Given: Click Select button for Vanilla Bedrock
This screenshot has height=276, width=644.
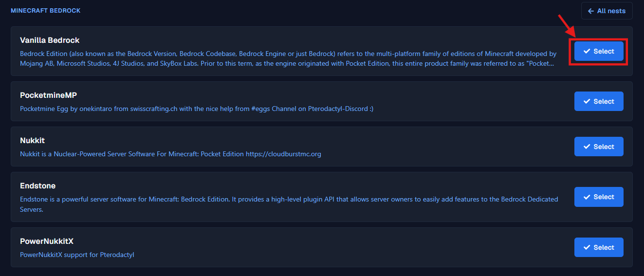Looking at the screenshot, I should [x=599, y=51].
